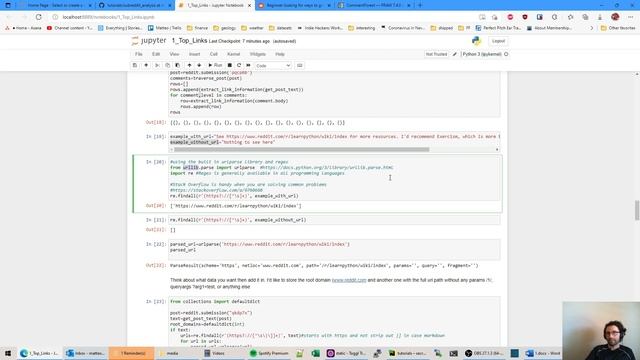Click the pencil edit icon near kernel name
Image resolution: width=640 pixels, height=360 pixels.
[x=455, y=54]
